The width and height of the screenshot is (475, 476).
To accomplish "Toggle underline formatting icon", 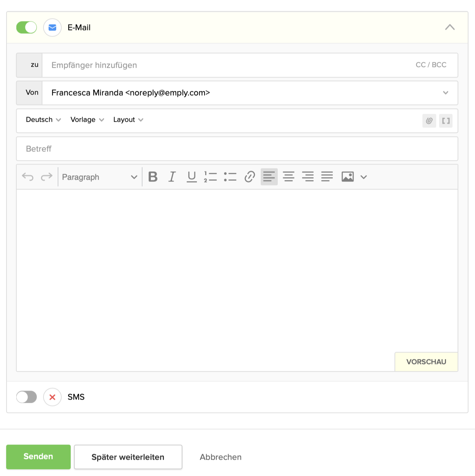I will pos(191,177).
